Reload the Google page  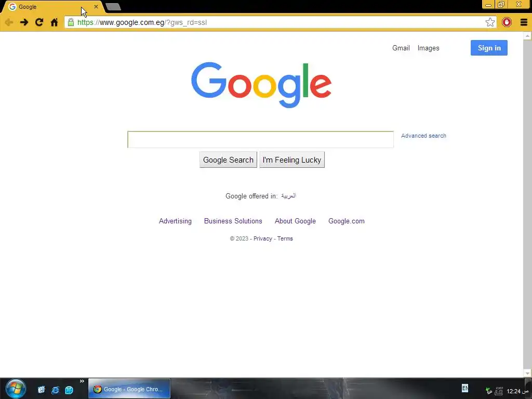click(x=39, y=22)
